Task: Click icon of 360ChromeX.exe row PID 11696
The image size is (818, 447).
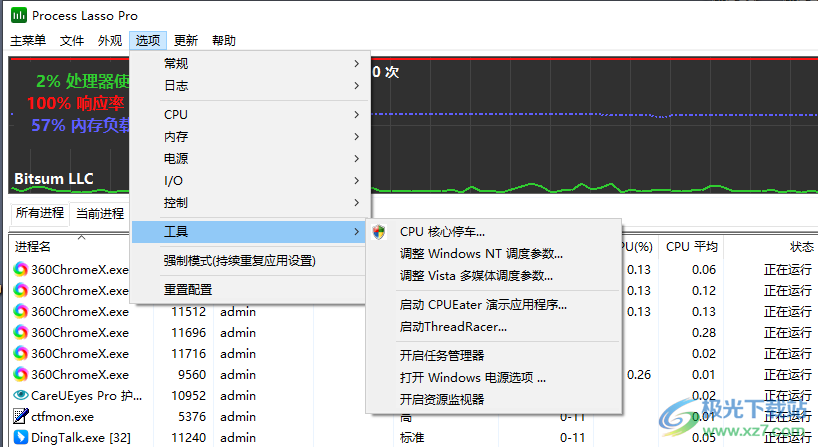Action: (20, 332)
